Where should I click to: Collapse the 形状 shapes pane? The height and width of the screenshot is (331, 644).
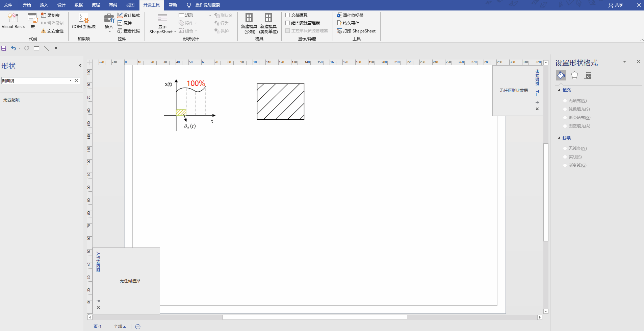(x=80, y=65)
